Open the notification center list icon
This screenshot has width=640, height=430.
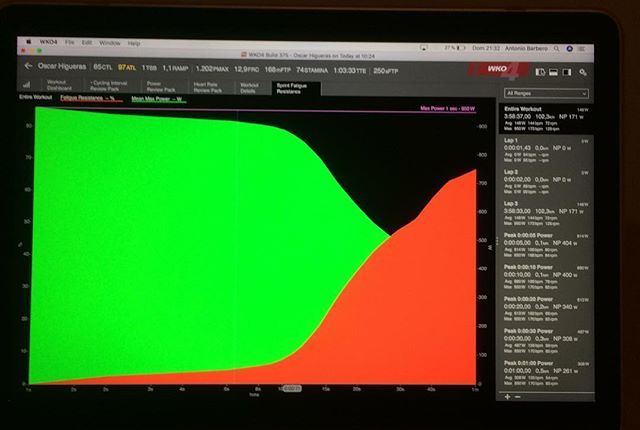(x=582, y=49)
